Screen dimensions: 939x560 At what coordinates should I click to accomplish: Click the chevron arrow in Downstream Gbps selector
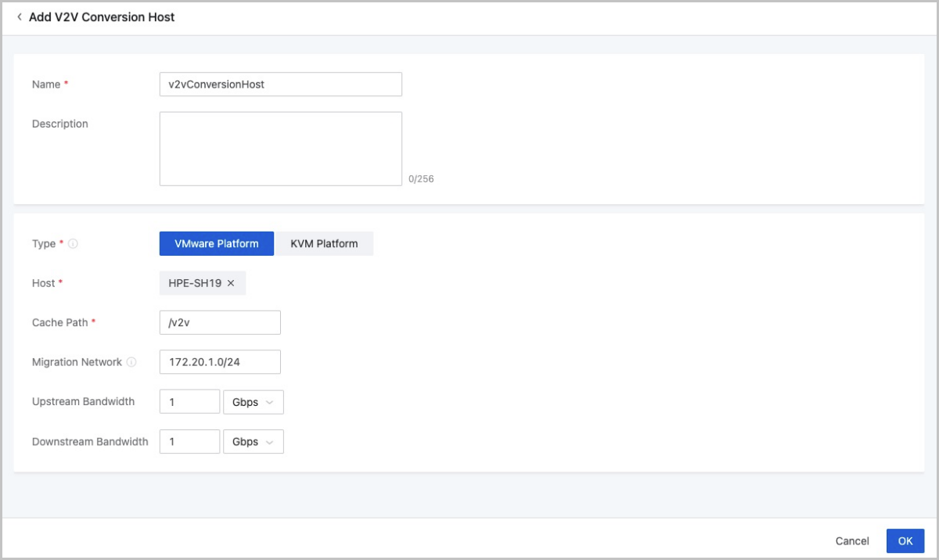point(270,442)
